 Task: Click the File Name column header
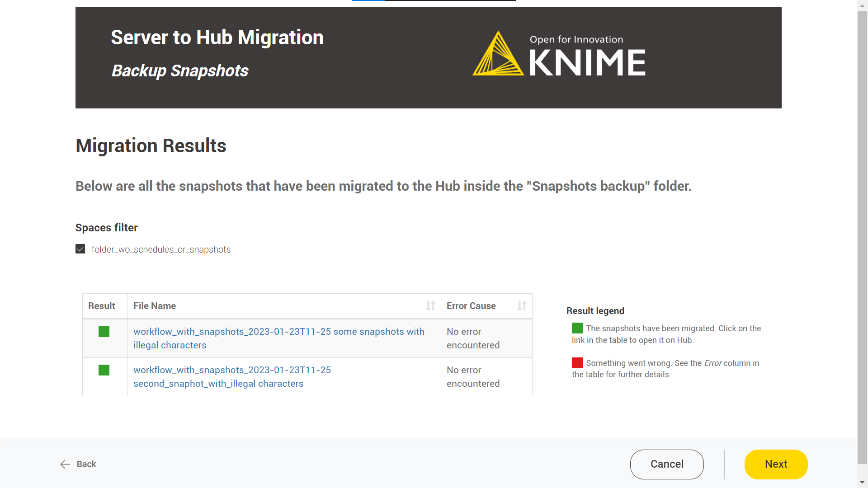point(284,306)
